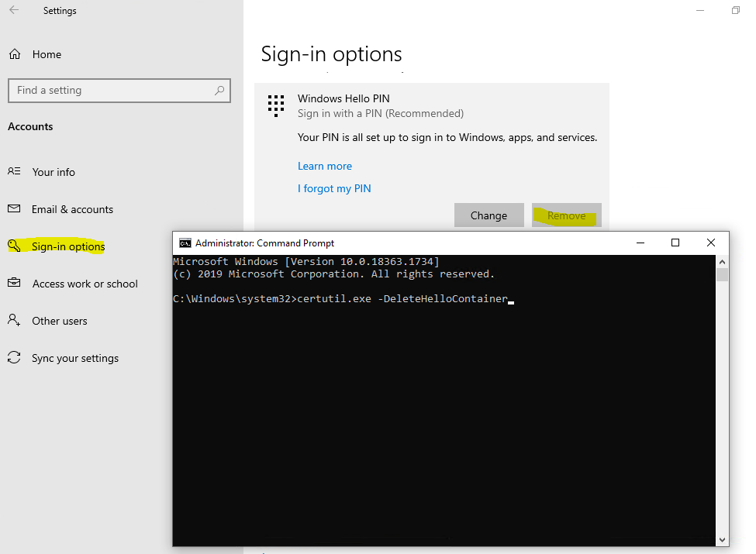
Task: Click the search magnifier icon
Action: (219, 90)
